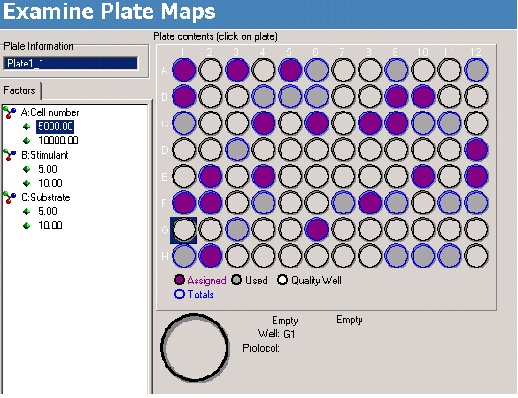Click gray used well H1
Screen dimensions: 518x398
[x=184, y=256]
